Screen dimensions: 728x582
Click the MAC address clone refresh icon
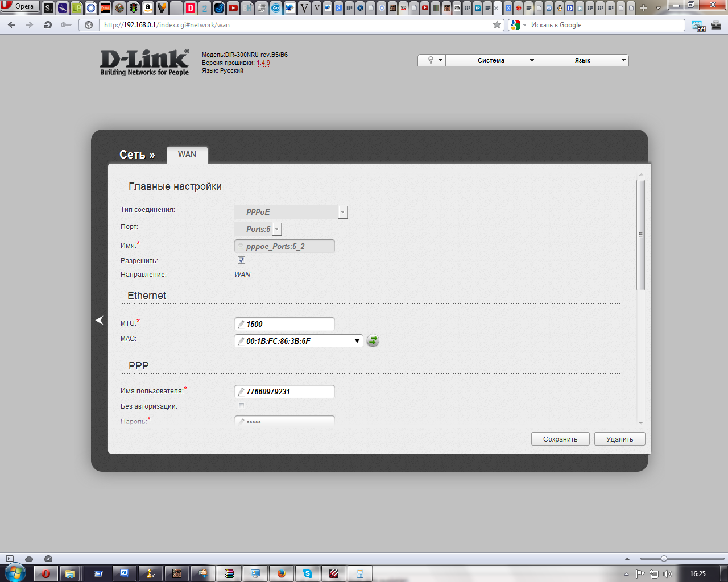point(373,340)
